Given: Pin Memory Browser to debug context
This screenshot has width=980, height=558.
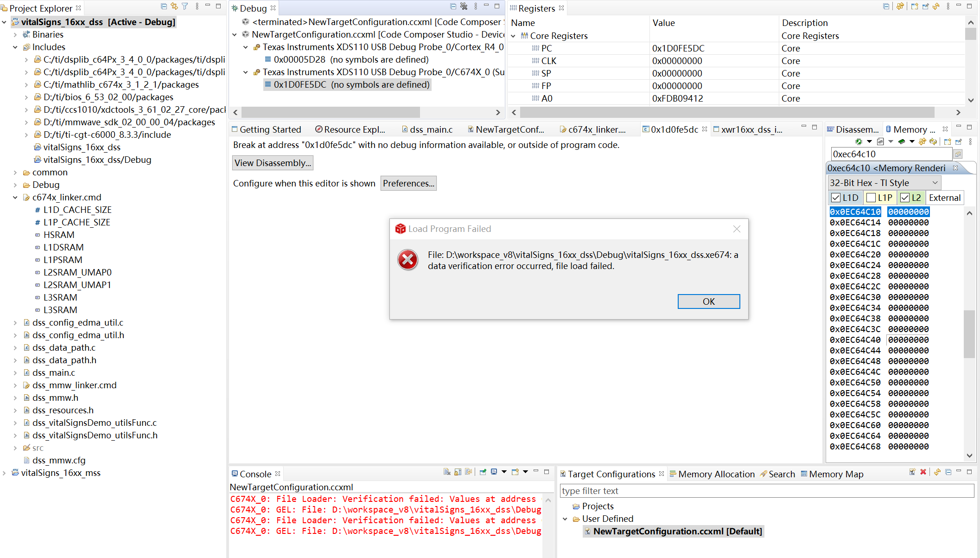Looking at the screenshot, I should tap(958, 141).
